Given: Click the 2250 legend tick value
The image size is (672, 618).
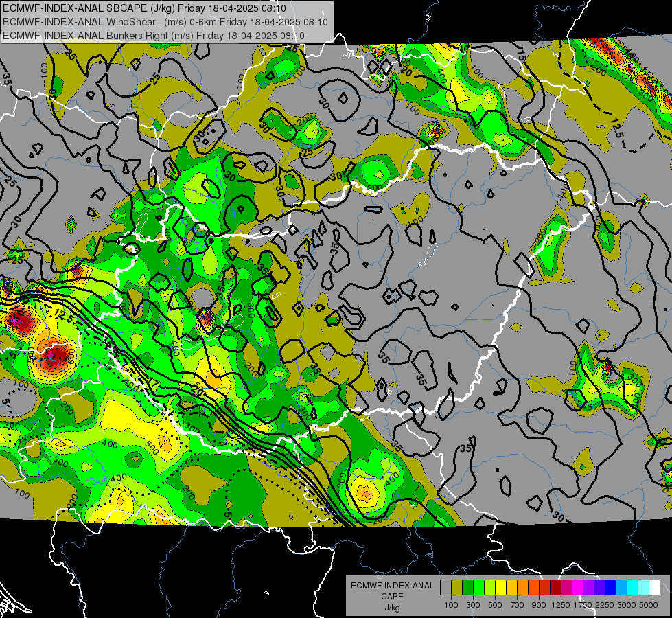Looking at the screenshot, I should (605, 605).
